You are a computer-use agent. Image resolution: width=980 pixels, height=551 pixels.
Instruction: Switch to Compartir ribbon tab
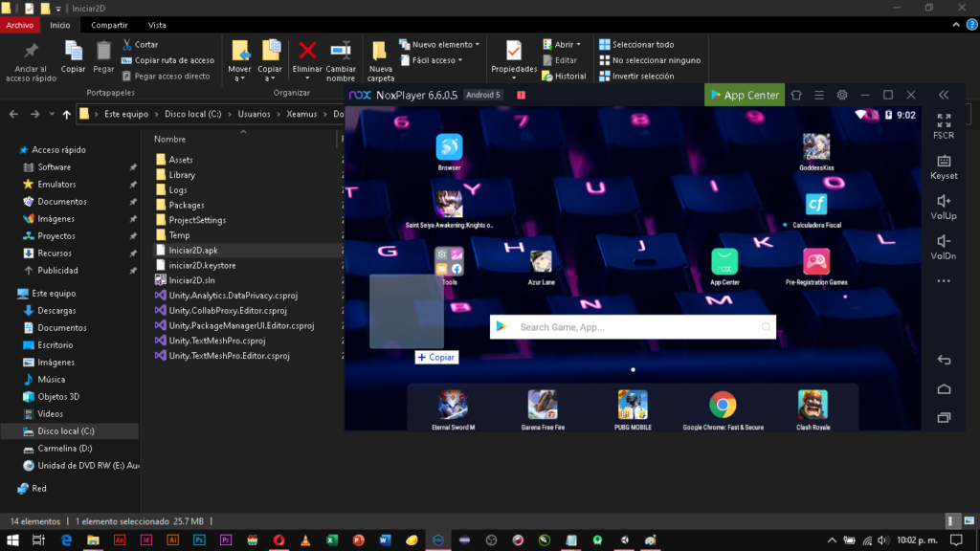click(109, 25)
